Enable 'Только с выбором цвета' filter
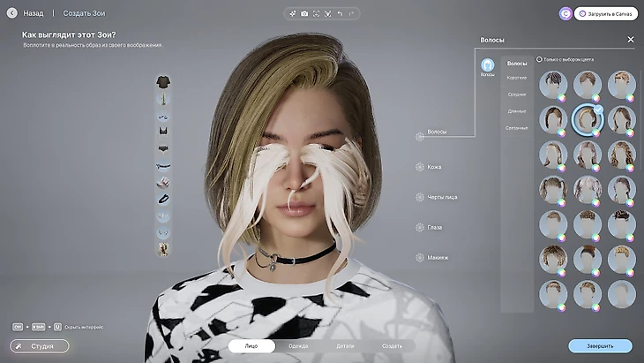The image size is (644, 363). coord(540,59)
